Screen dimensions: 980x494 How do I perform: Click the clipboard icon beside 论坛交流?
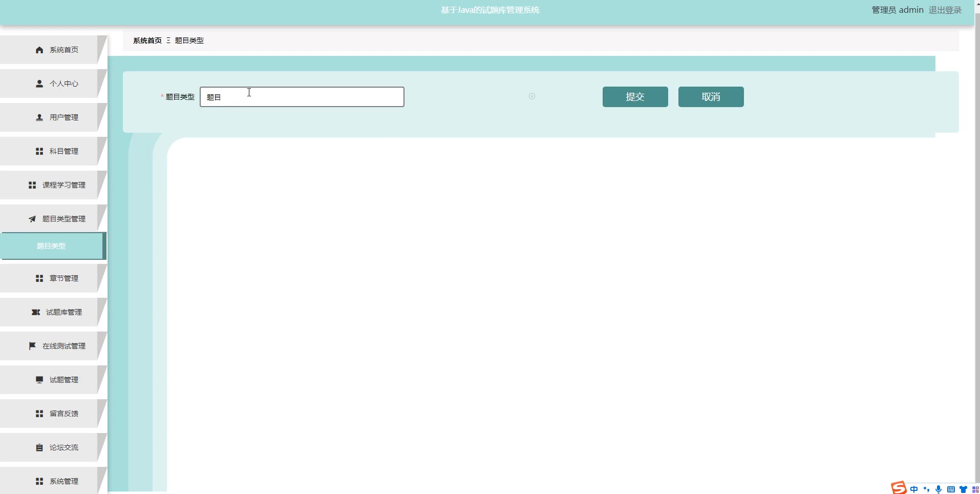(39, 447)
